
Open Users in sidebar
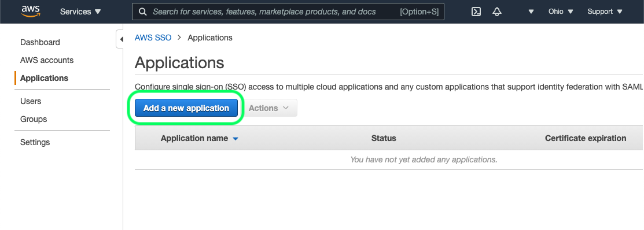(31, 101)
